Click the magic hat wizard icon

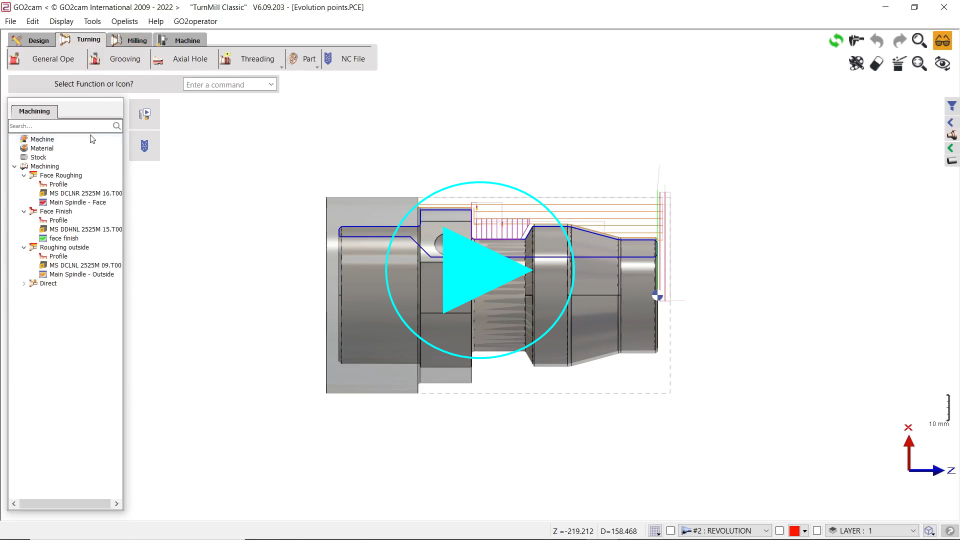point(898,63)
